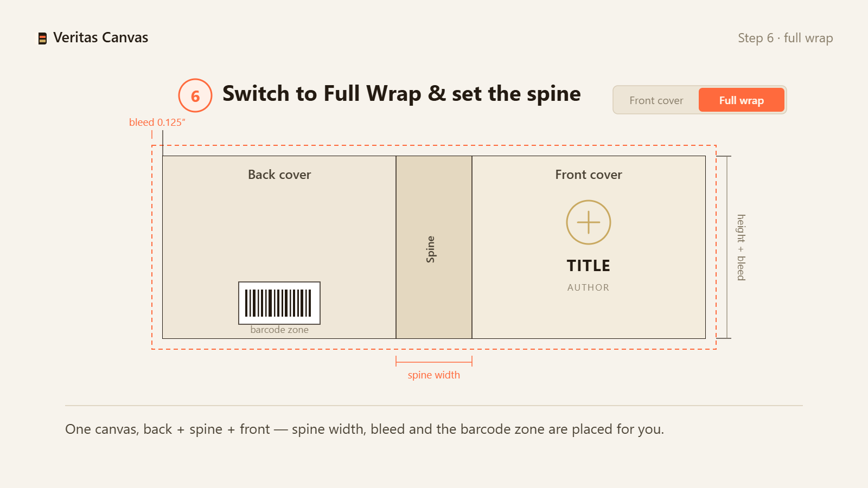This screenshot has width=868, height=488.
Task: Select the barcode graphic on back cover
Action: tap(279, 303)
